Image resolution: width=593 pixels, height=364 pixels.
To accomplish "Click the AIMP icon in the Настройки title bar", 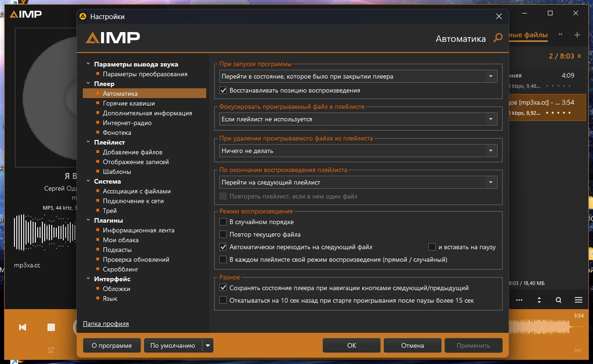I will (x=83, y=16).
